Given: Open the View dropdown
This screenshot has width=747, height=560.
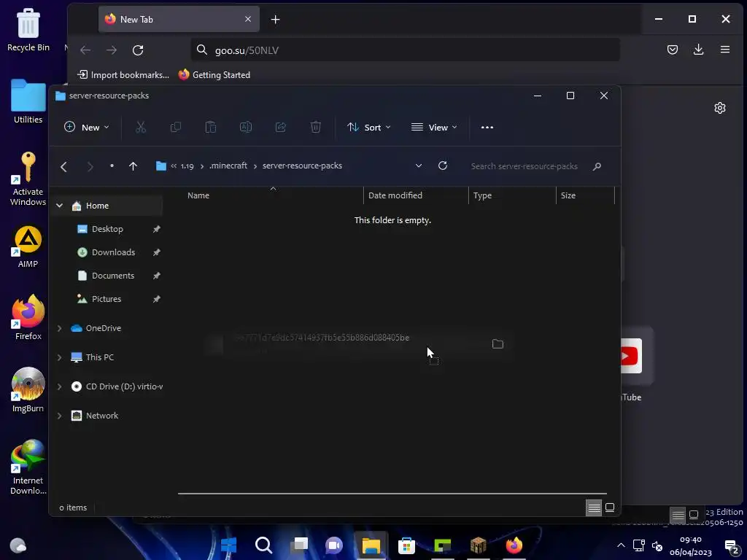Looking at the screenshot, I should click(x=434, y=127).
